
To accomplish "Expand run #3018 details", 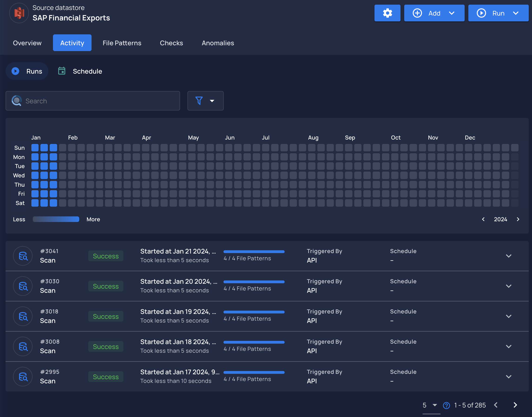I will coord(509,316).
